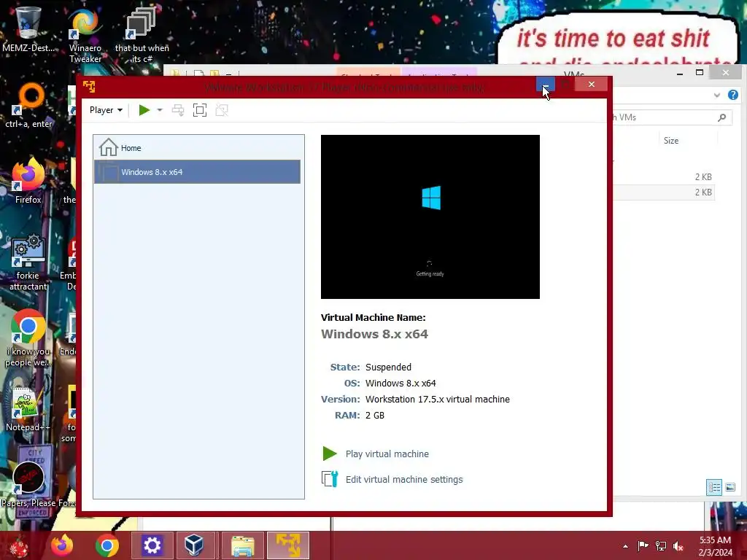Click the wrench icon beside Edit virtual machine settings

pyautogui.click(x=330, y=479)
